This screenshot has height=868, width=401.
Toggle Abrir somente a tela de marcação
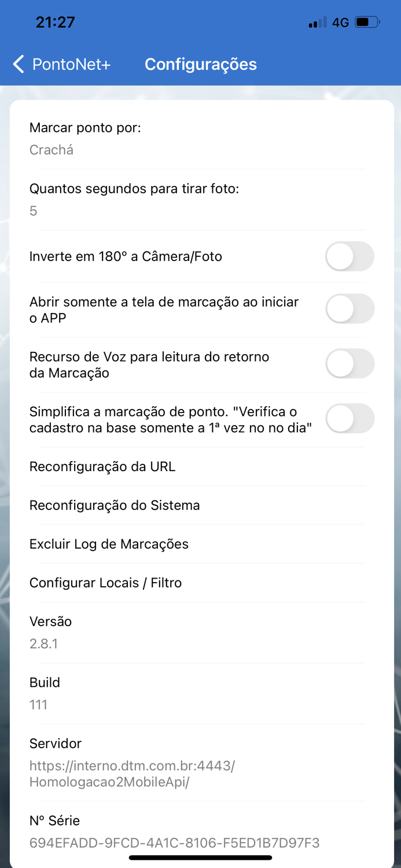(350, 308)
